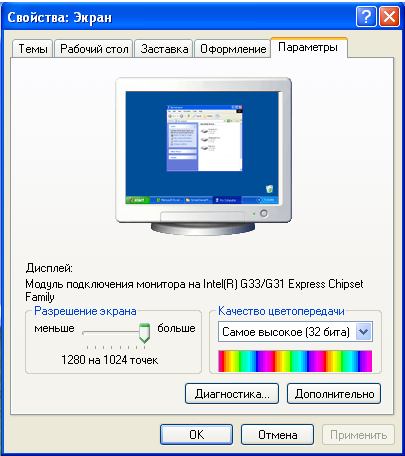Click the Отмена button
The width and height of the screenshot is (405, 456).
pos(277,434)
